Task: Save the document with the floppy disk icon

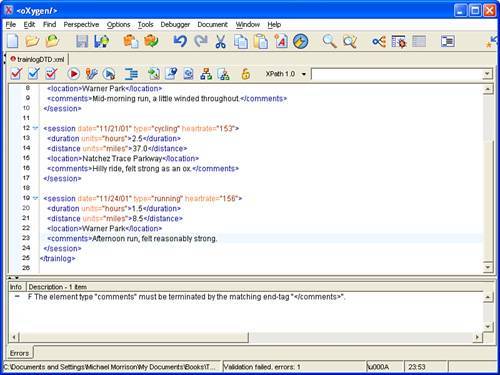Action: [82, 41]
